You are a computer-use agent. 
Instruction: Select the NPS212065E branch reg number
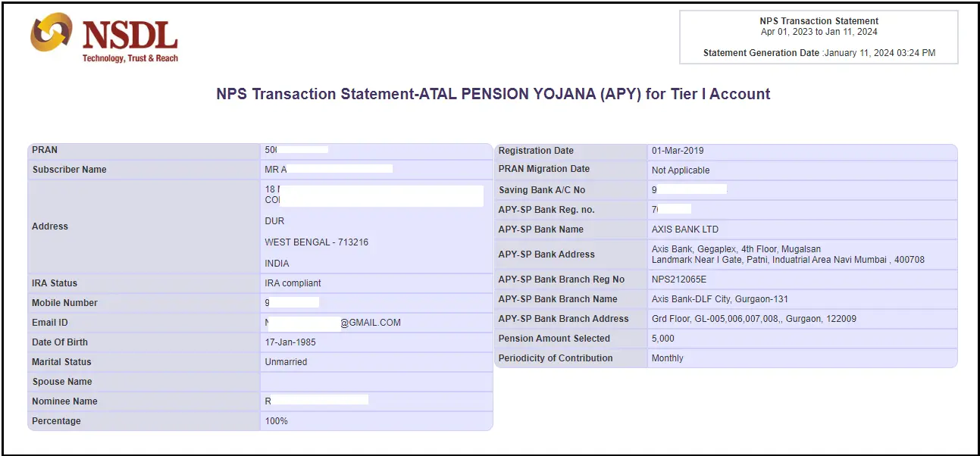tap(679, 280)
